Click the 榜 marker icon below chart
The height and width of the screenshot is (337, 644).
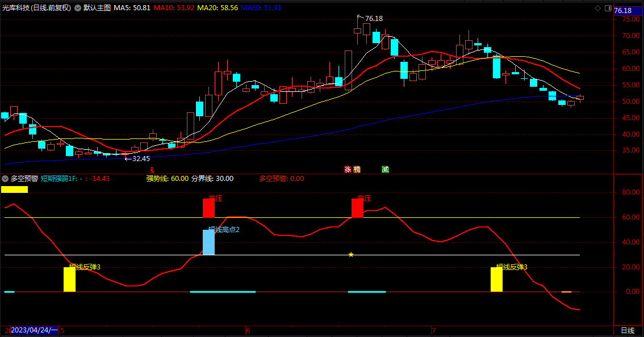(x=357, y=170)
